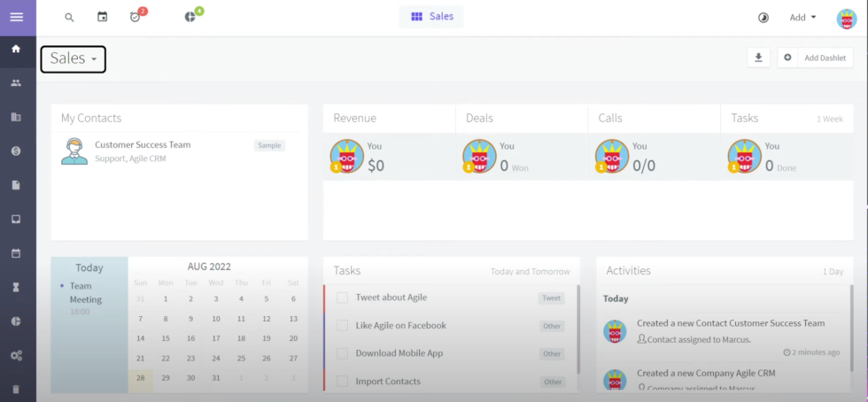Click the avatar in Tasks leaderboard dashlet
Screen dimensions: 868x402
coord(745,156)
